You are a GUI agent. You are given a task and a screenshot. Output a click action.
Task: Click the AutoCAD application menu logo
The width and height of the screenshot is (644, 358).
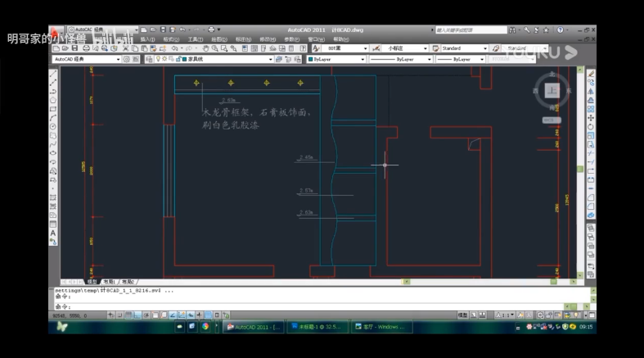(56, 30)
